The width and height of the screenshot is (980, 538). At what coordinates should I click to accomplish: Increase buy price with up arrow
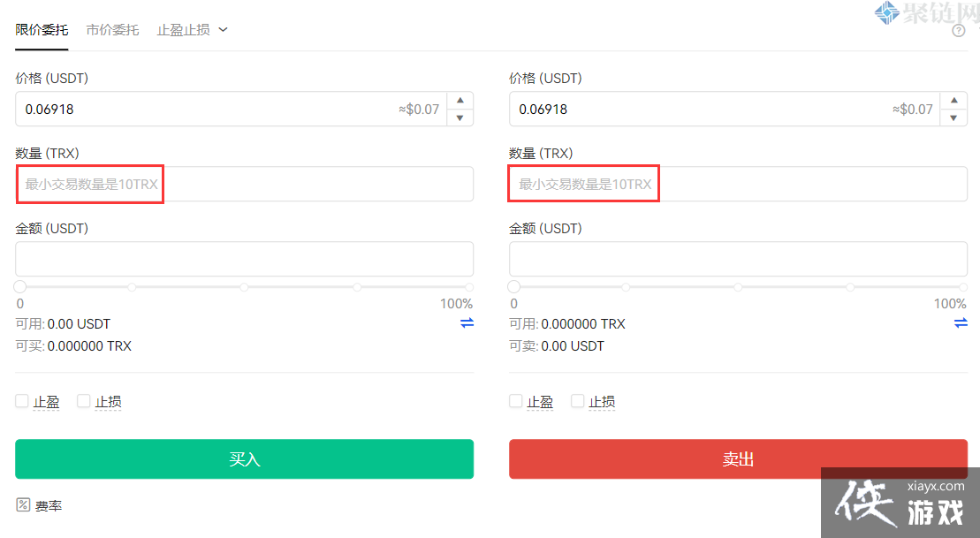(x=460, y=101)
